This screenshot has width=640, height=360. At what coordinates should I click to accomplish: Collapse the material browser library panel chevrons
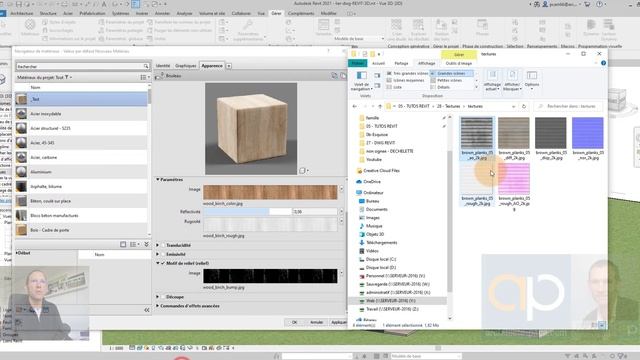tap(146, 244)
